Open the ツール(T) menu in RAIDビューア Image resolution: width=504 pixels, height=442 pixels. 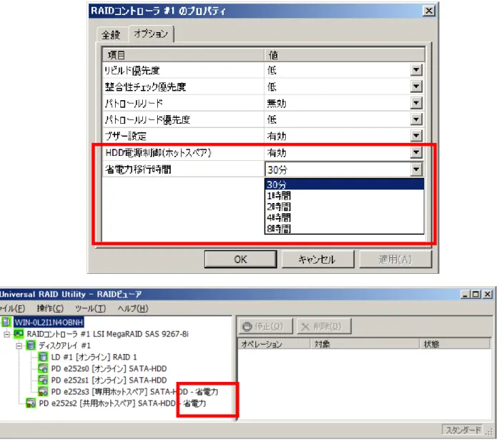[x=90, y=308]
